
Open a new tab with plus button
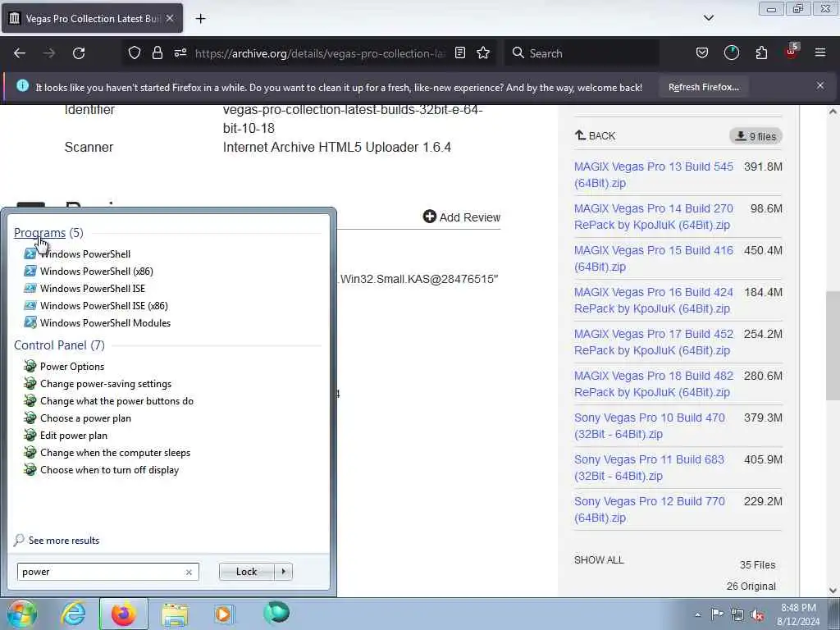[x=200, y=19]
